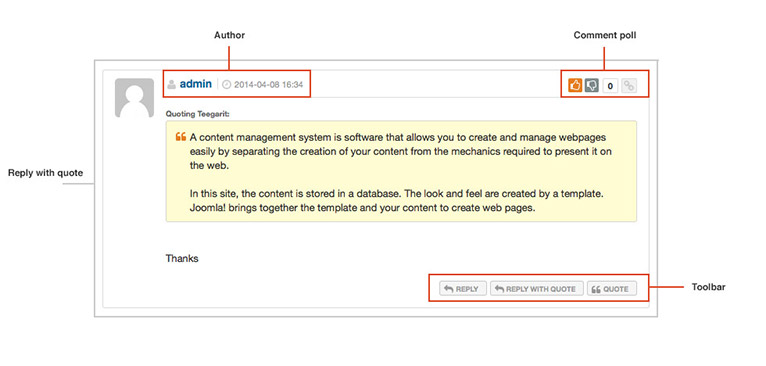Click the Toolbar annotation label
The width and height of the screenshot is (766, 366).
coord(708,287)
